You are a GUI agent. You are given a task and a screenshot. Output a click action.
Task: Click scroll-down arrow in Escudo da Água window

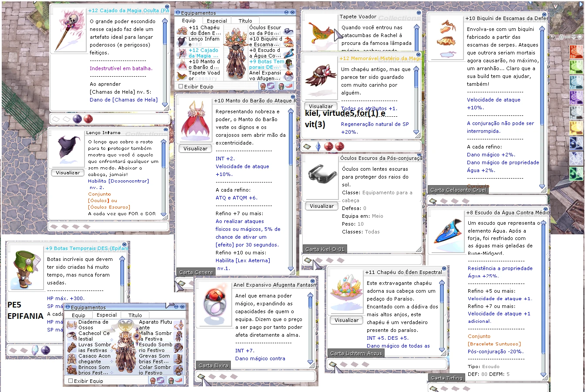[543, 374]
